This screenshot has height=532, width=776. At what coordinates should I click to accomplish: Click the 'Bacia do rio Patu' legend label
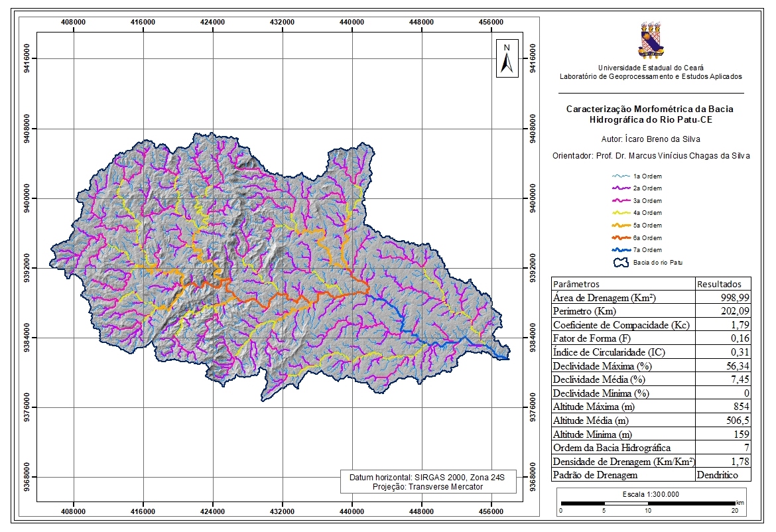coord(658,262)
